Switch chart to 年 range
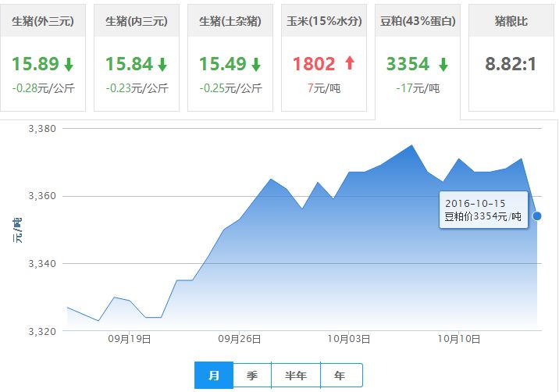559x392 pixels. click(x=341, y=376)
